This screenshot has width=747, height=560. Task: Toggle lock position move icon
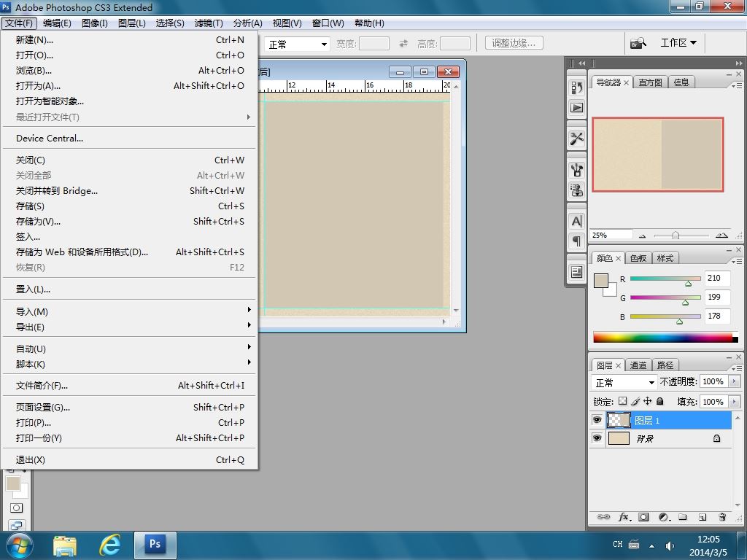[x=648, y=401]
